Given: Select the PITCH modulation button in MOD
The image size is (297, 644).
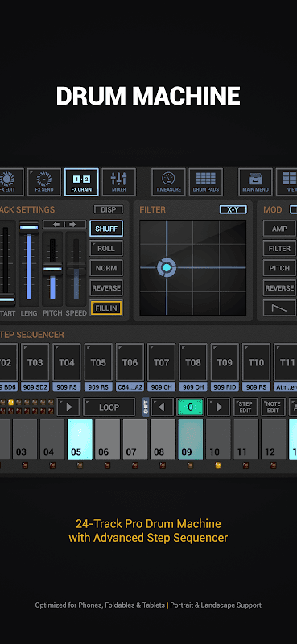Looking at the screenshot, I should (279, 268).
